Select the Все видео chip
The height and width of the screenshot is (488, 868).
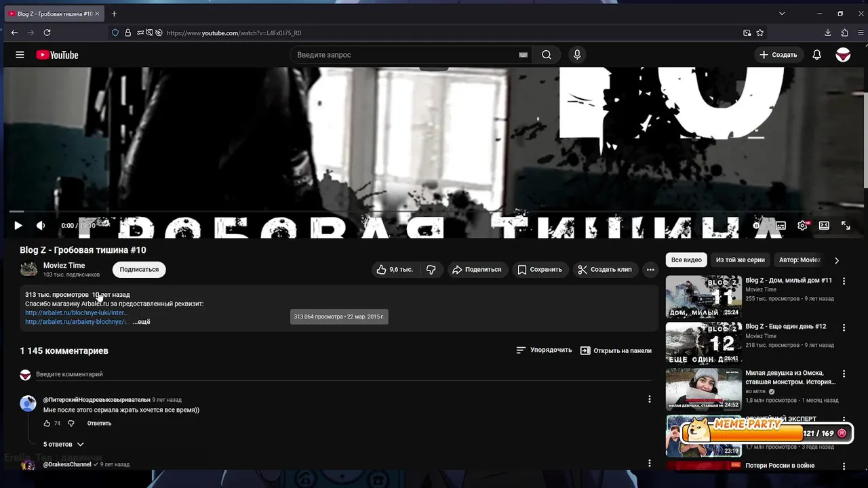686,260
